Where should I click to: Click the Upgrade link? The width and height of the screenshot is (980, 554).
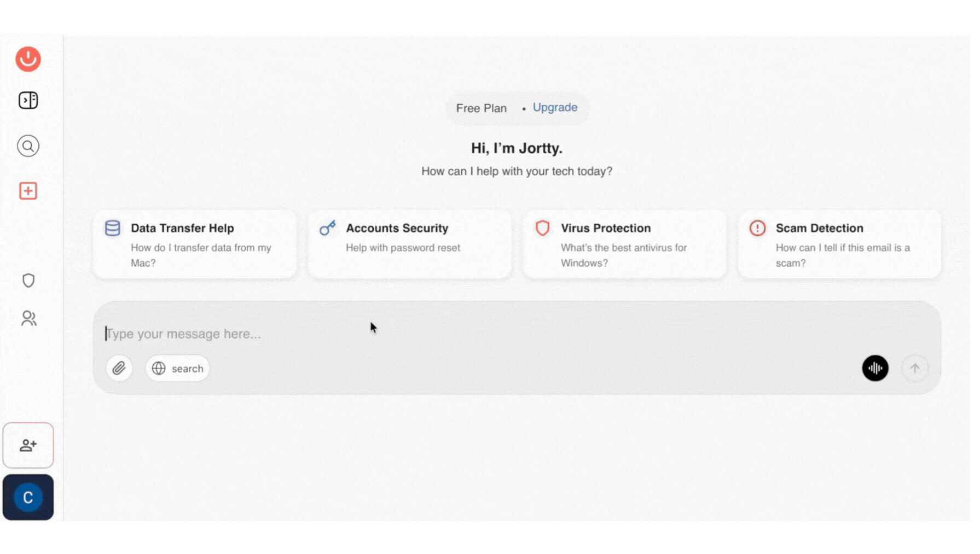555,108
